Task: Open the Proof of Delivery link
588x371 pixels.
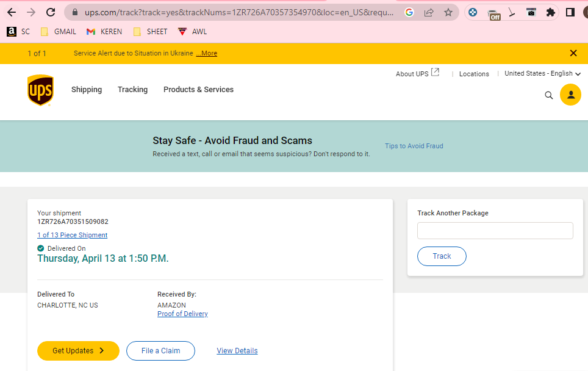Action: (182, 314)
